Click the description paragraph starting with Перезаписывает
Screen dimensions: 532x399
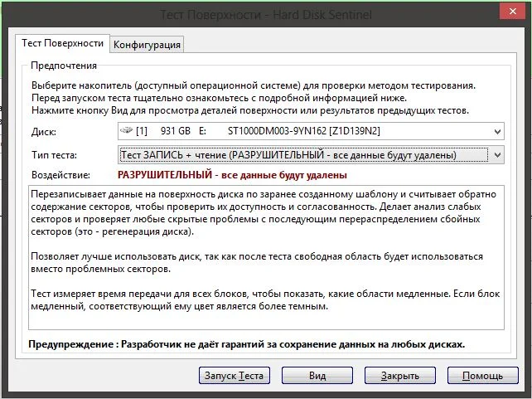264,213
